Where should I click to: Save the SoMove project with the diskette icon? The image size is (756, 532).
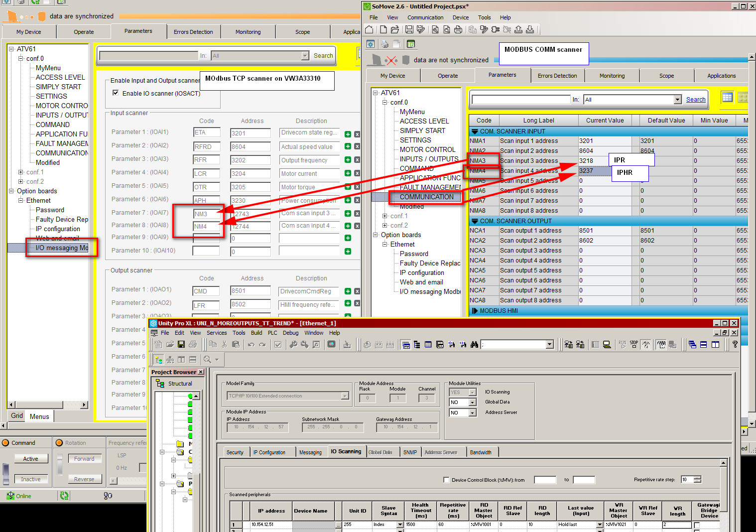pos(409,29)
